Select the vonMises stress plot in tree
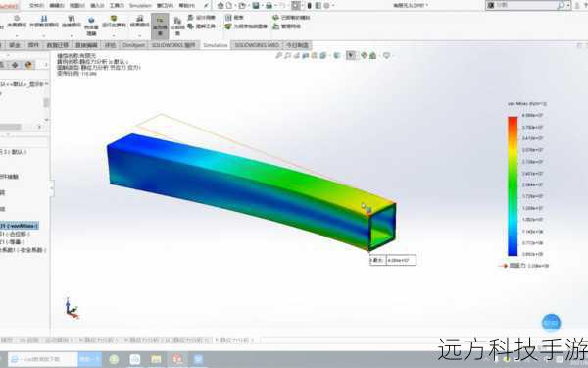 click(20, 226)
